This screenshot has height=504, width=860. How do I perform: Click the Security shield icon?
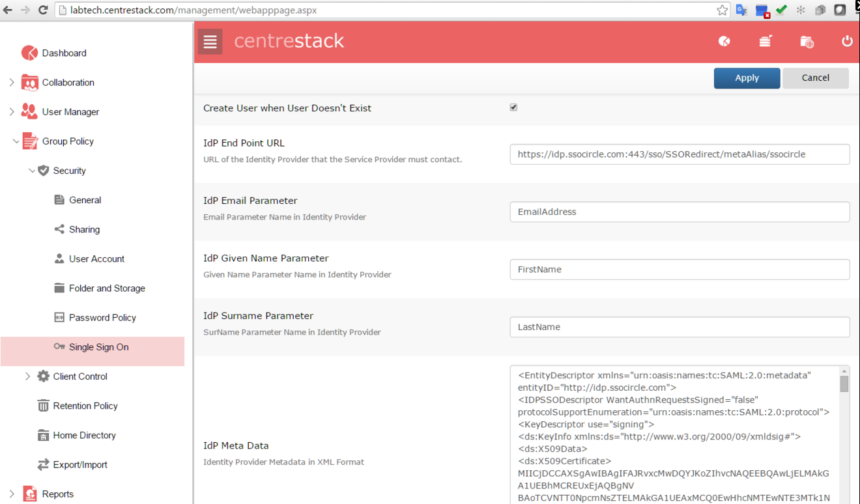coord(43,171)
